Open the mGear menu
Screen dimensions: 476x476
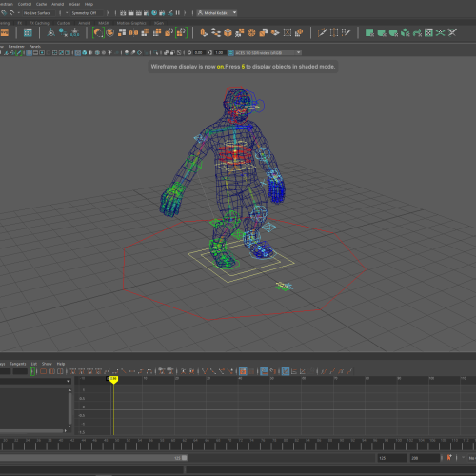point(74,4)
